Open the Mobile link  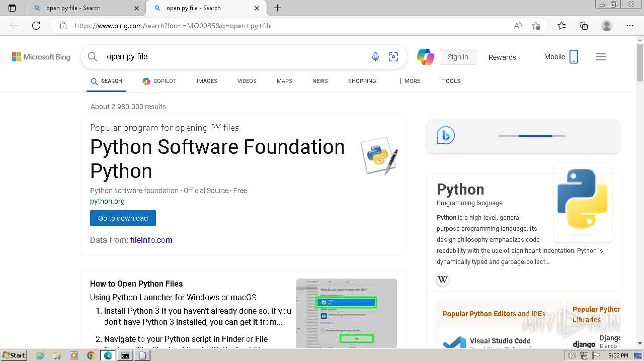point(561,57)
